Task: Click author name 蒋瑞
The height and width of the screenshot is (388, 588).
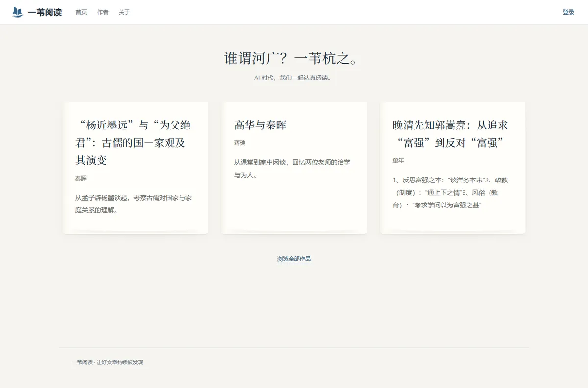Action: (x=240, y=143)
